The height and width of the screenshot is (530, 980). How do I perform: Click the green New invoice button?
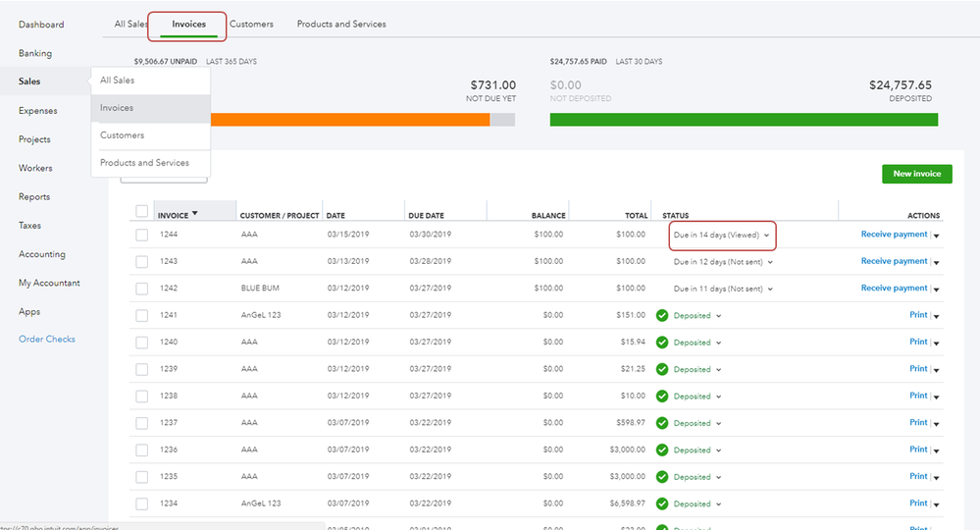916,174
